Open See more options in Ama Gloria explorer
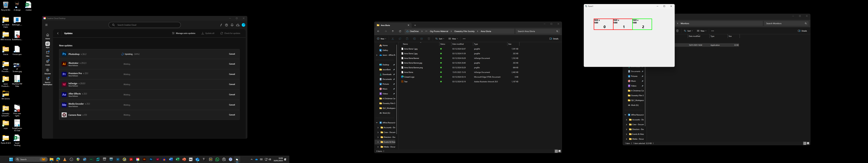 click(x=464, y=39)
